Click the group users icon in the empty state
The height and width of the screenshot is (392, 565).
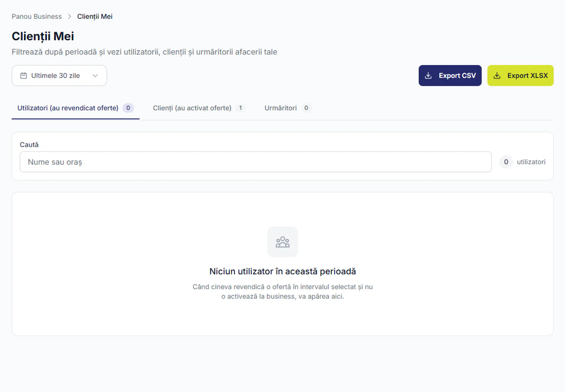click(x=282, y=242)
